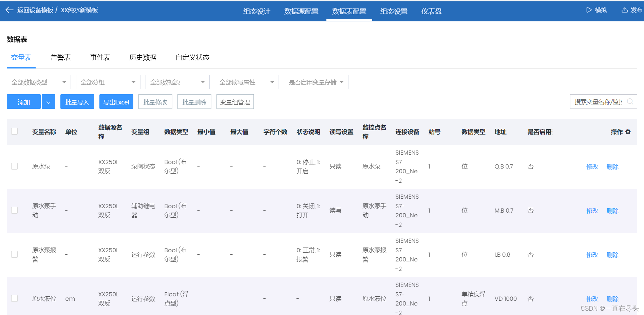Image resolution: width=644 pixels, height=315 pixels.
Task: Click the address cell I.B 0.6
Action: (502, 255)
